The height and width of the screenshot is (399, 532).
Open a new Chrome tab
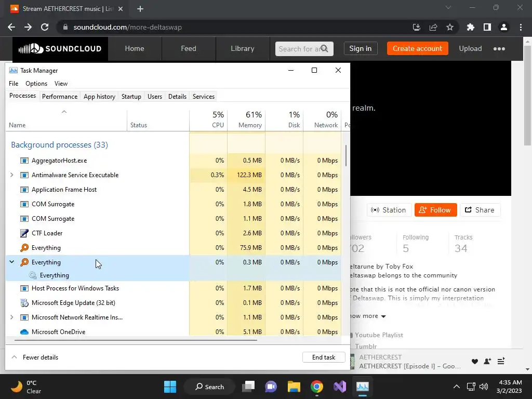(x=140, y=9)
